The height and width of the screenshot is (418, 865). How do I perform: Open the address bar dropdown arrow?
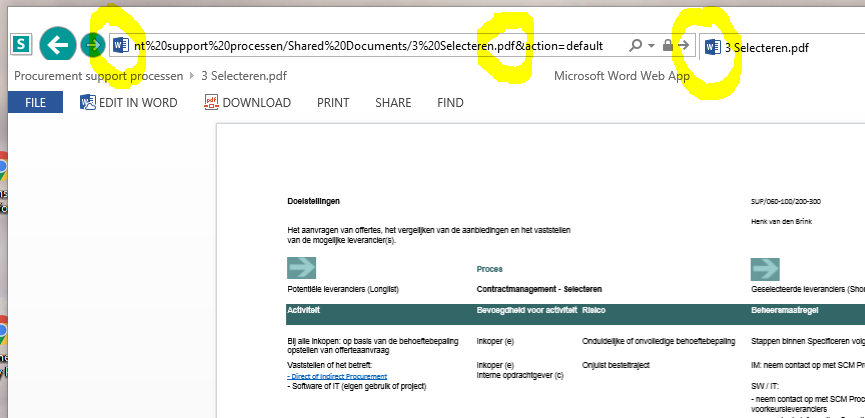pos(651,46)
